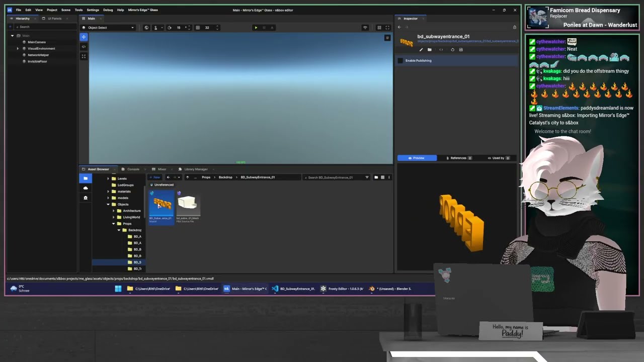Click the pause button beside play
This screenshot has width=644, height=362.
(264, 28)
